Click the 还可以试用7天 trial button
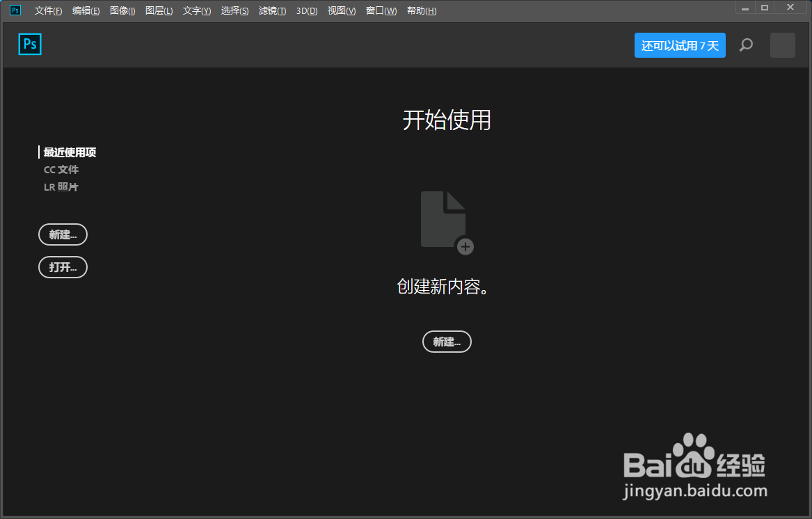 (x=680, y=45)
